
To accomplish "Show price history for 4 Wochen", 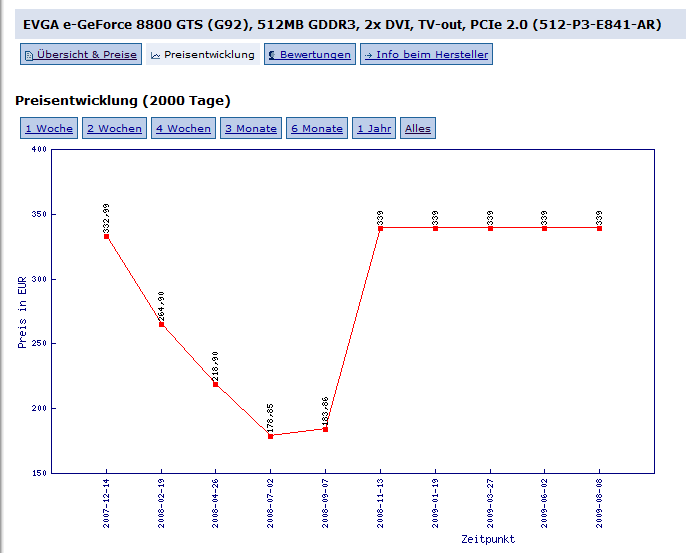I will (183, 128).
